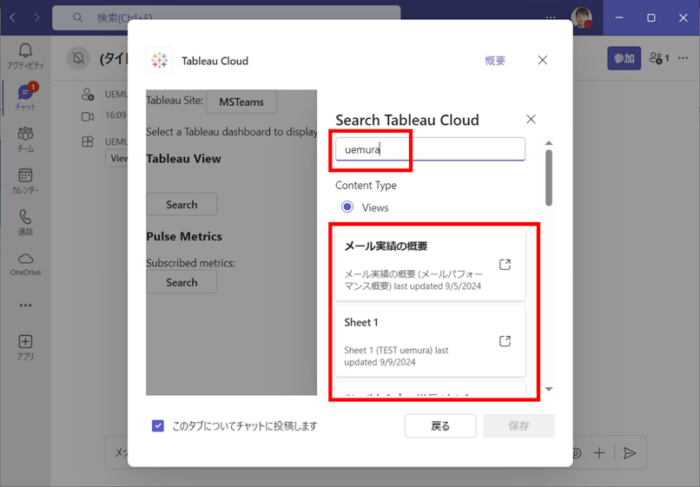Viewport: 700px width, 487px height.
Task: Click the Tableau Cloud logo icon
Action: (x=159, y=60)
